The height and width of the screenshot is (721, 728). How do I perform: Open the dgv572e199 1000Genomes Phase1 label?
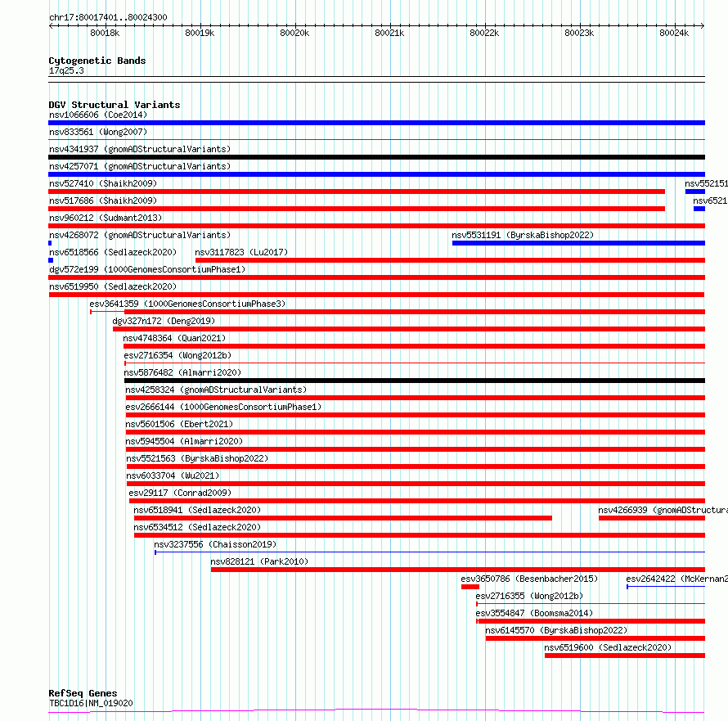point(147,269)
